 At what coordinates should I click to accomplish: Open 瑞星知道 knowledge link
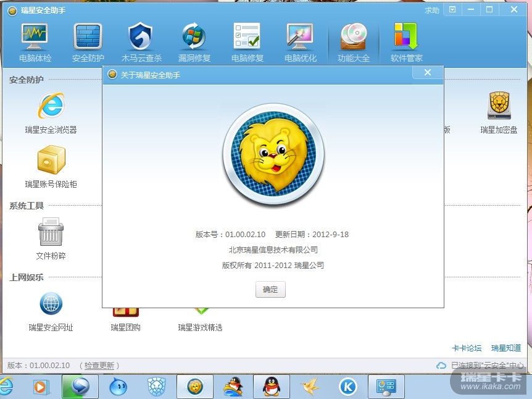[506, 348]
